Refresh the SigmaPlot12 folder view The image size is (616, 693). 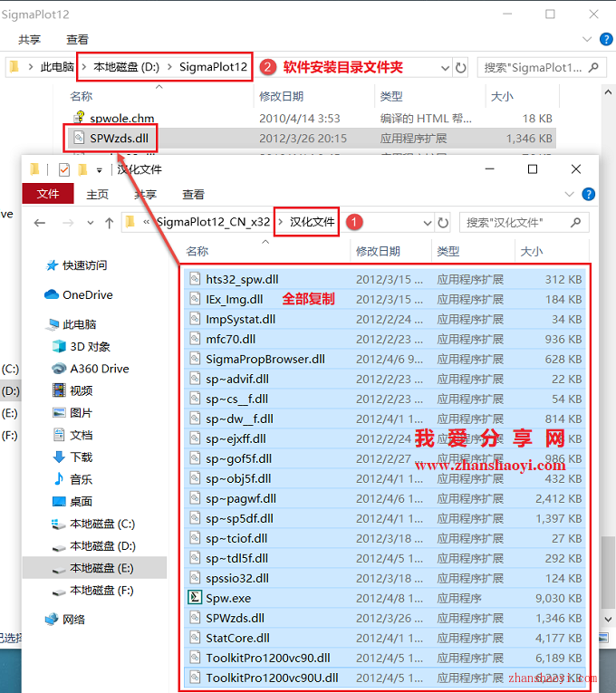click(460, 68)
